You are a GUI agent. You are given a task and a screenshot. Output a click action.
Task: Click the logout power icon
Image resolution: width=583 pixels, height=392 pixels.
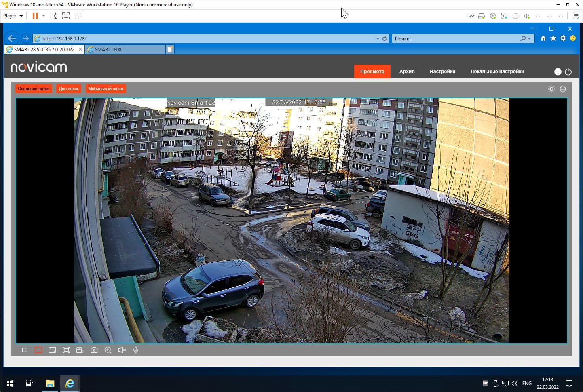(568, 72)
